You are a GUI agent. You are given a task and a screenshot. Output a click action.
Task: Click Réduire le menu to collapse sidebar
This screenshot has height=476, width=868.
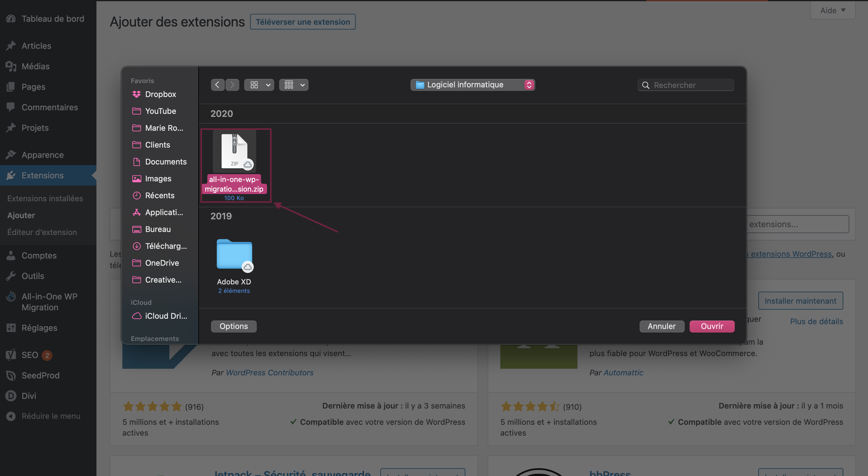coord(48,416)
